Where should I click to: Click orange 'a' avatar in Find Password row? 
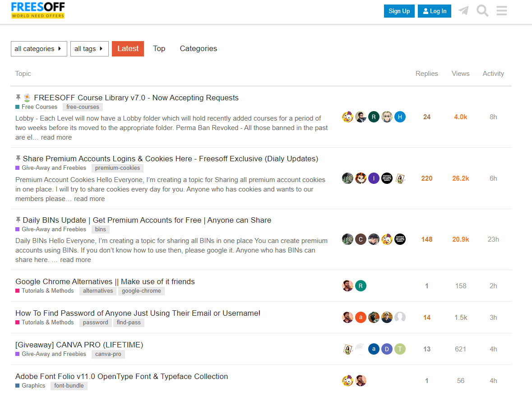coord(361,318)
